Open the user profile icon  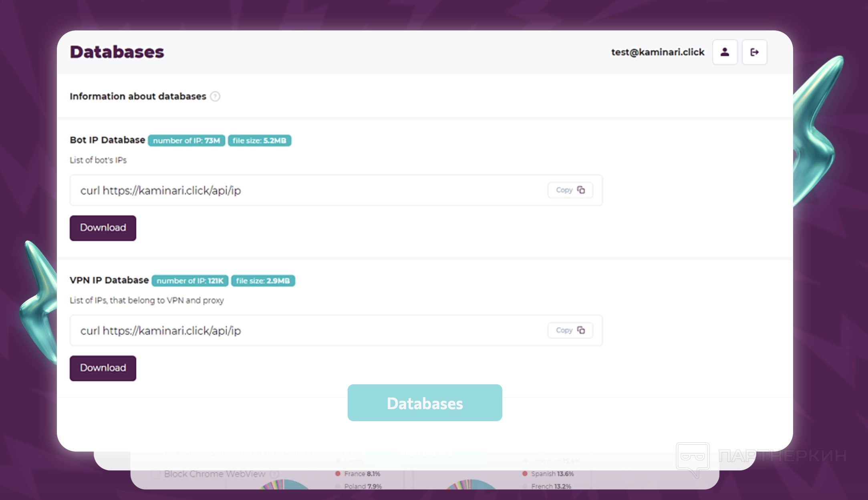coord(725,52)
